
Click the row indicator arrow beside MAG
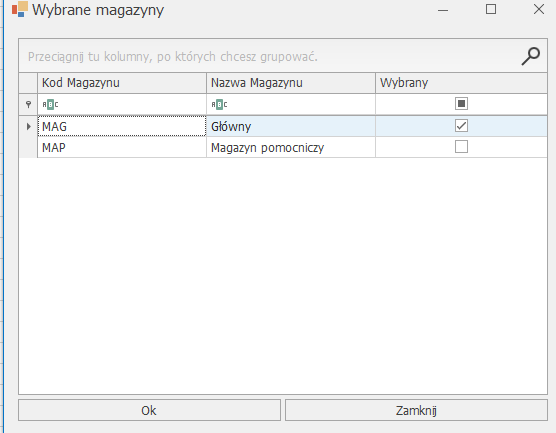point(28,126)
